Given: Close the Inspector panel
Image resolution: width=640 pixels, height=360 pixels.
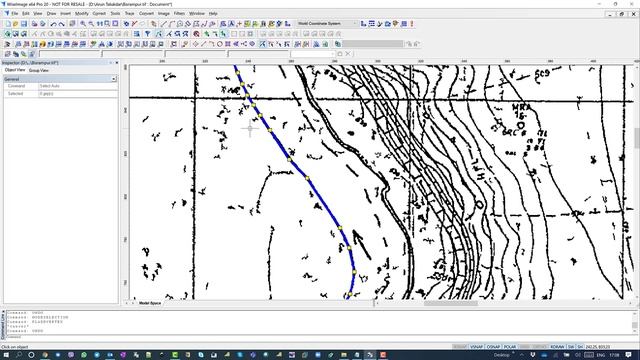Looking at the screenshot, I should tap(117, 63).
